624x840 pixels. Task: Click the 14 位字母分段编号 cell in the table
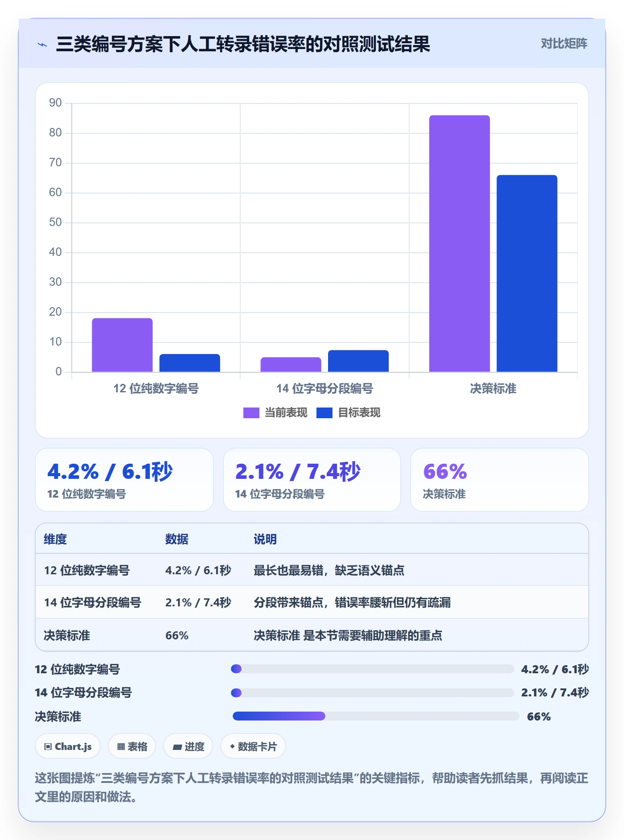pyautogui.click(x=93, y=602)
